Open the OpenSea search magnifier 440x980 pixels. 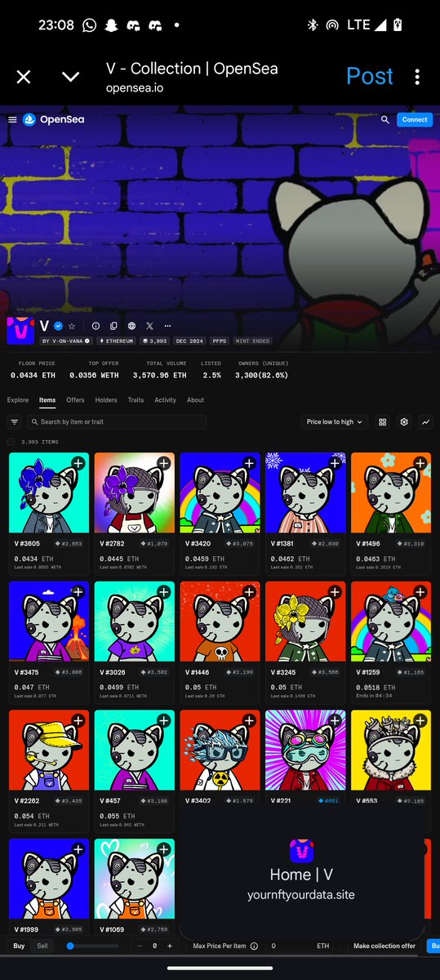(385, 119)
